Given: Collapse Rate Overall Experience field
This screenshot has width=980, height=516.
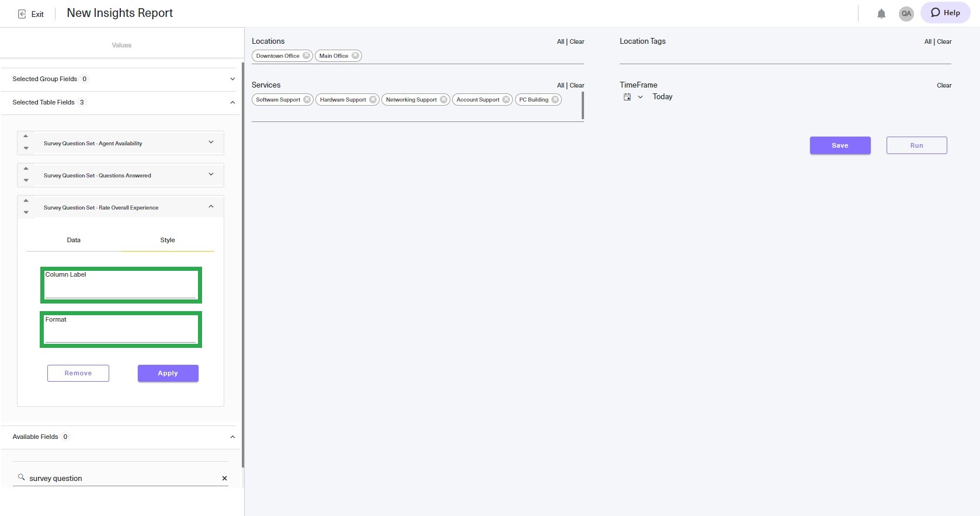Looking at the screenshot, I should click(211, 206).
